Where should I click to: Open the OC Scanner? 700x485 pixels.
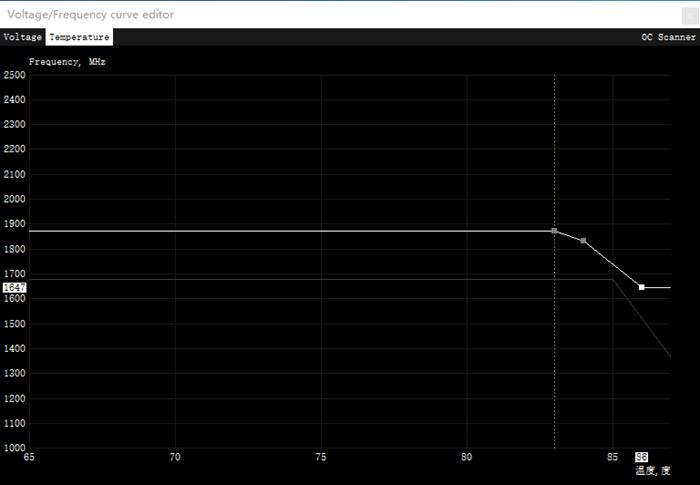click(668, 37)
